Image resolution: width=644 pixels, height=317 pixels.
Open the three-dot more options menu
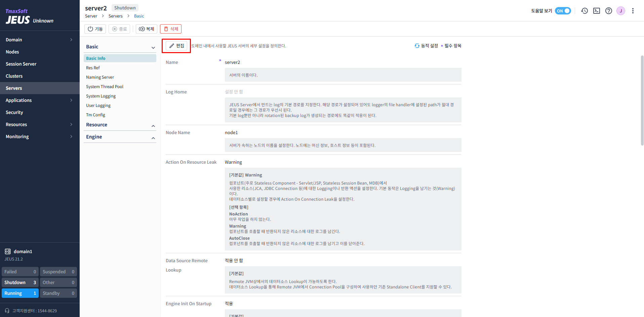tap(633, 10)
